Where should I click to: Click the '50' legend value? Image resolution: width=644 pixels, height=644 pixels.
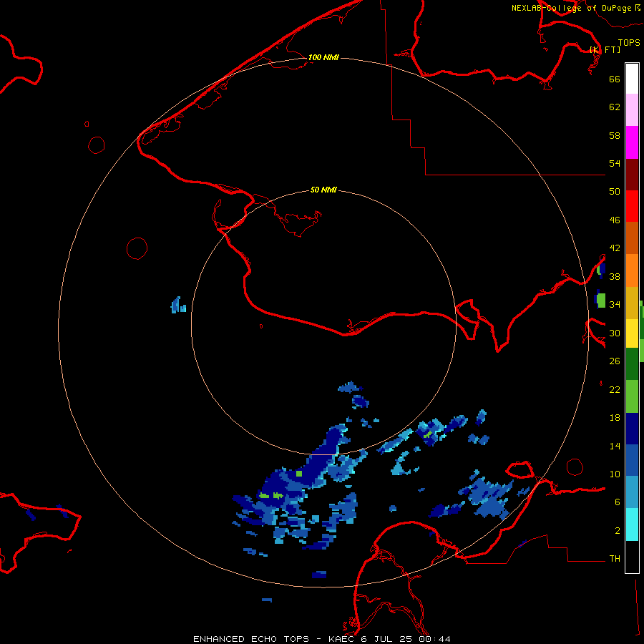[x=615, y=191]
